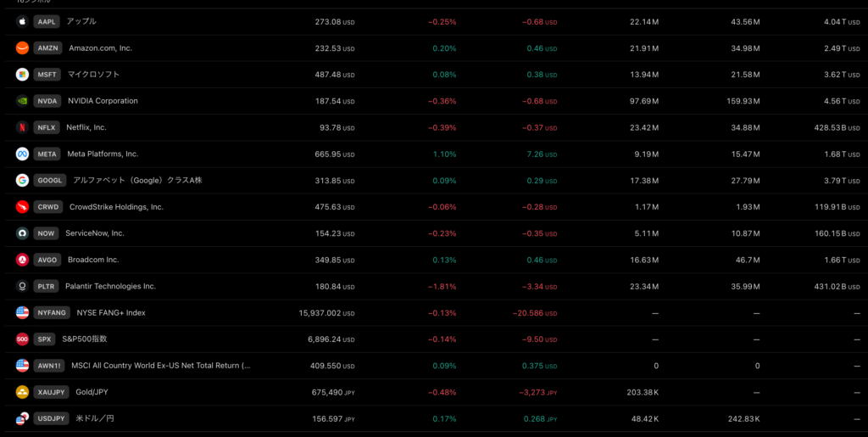Click the Google logo icon
The image size is (868, 437).
point(22,181)
